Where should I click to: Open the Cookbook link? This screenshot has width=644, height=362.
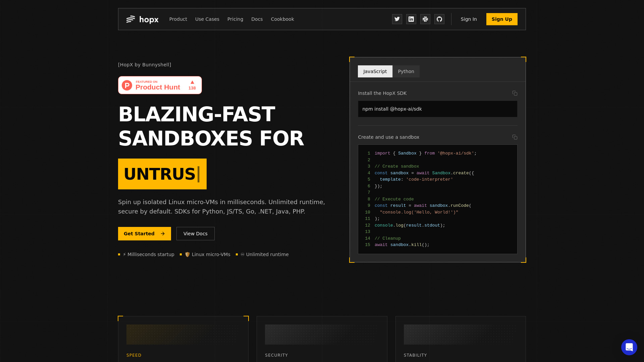click(x=282, y=19)
